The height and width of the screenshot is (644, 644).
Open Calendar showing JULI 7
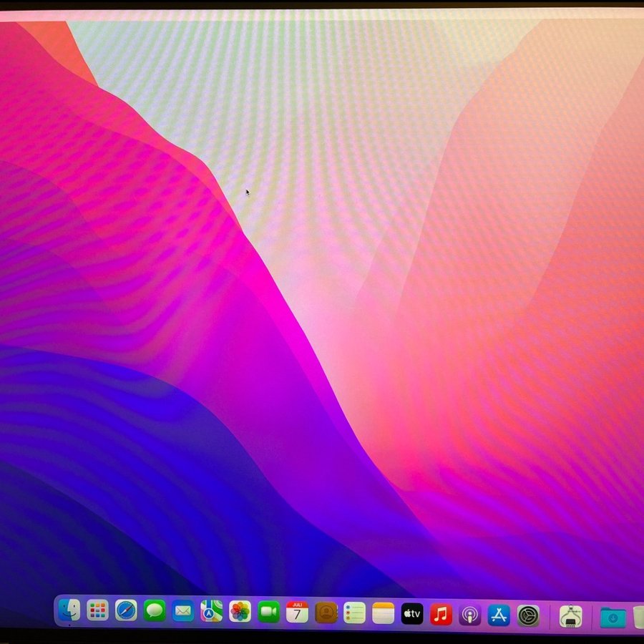click(x=297, y=613)
